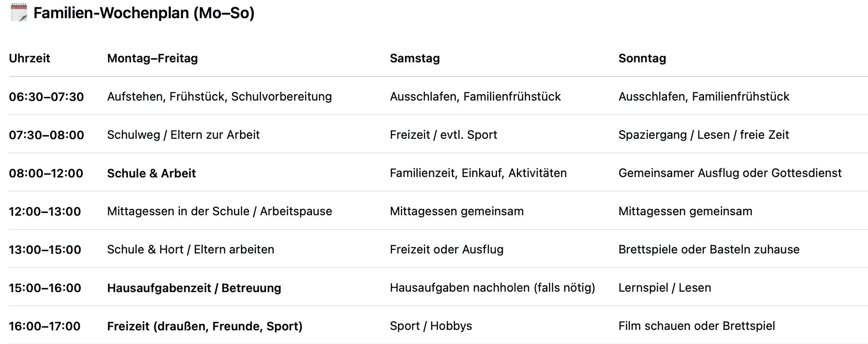Screen dimensions: 868x344
Task: Click the 06:30–07:30 time cell
Action: 46,96
